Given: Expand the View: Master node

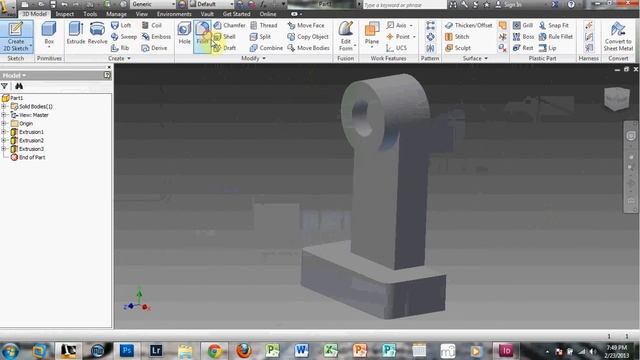Looking at the screenshot, I should tap(4, 115).
